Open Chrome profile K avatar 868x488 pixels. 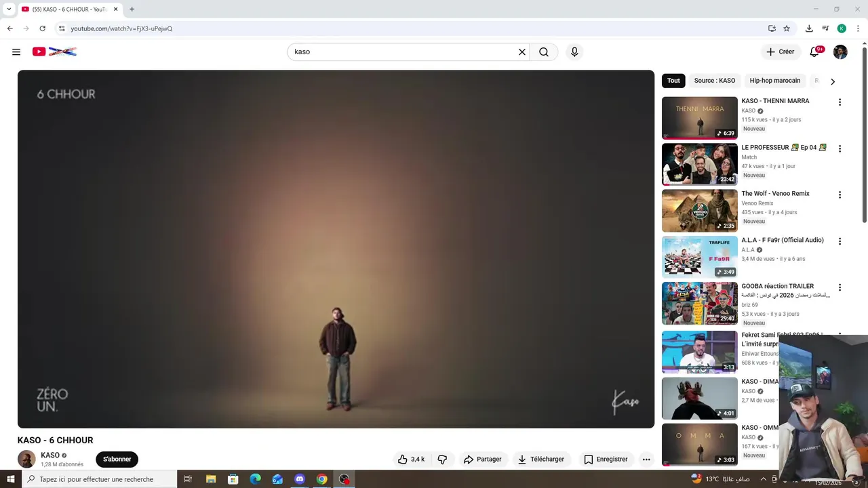(842, 28)
